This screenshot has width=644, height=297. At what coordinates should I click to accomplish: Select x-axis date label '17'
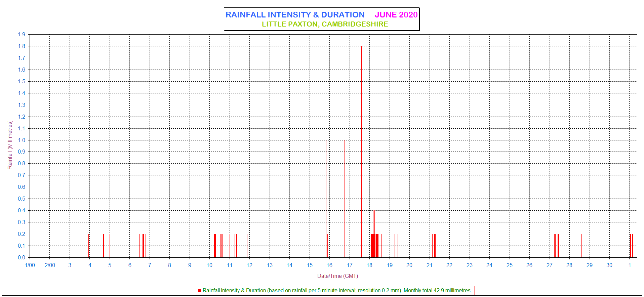(350, 265)
